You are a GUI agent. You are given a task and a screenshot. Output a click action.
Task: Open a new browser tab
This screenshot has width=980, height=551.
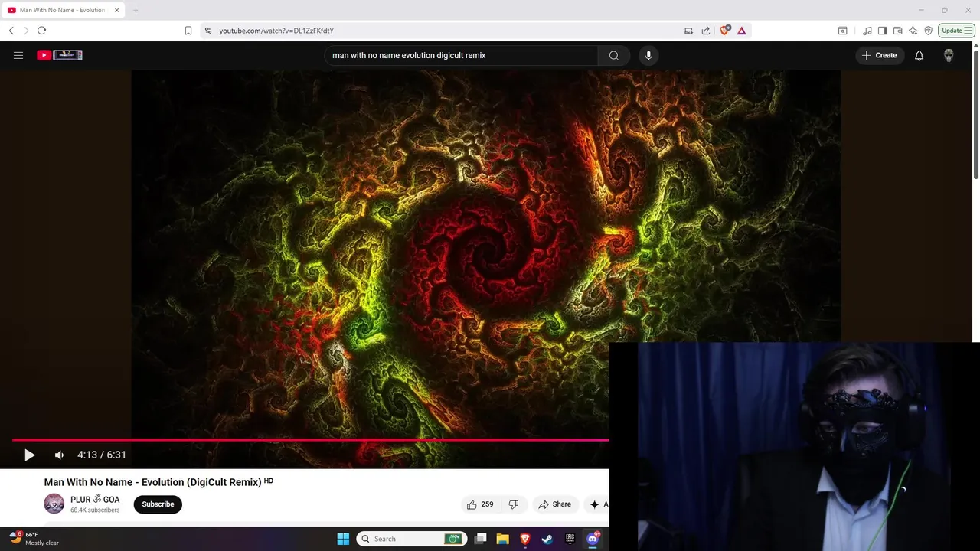pyautogui.click(x=136, y=10)
